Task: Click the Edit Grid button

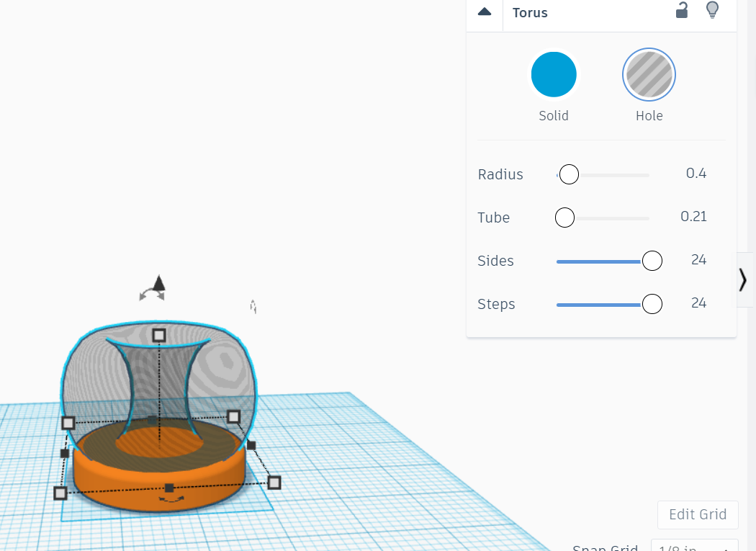Action: 697,514
